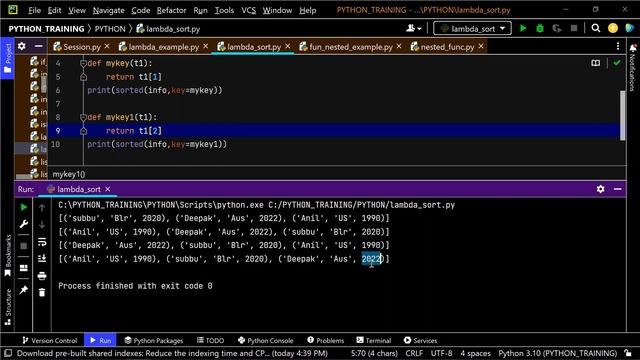640x360 pixels.
Task: Click fold end marker at line 5
Action: [83, 77]
